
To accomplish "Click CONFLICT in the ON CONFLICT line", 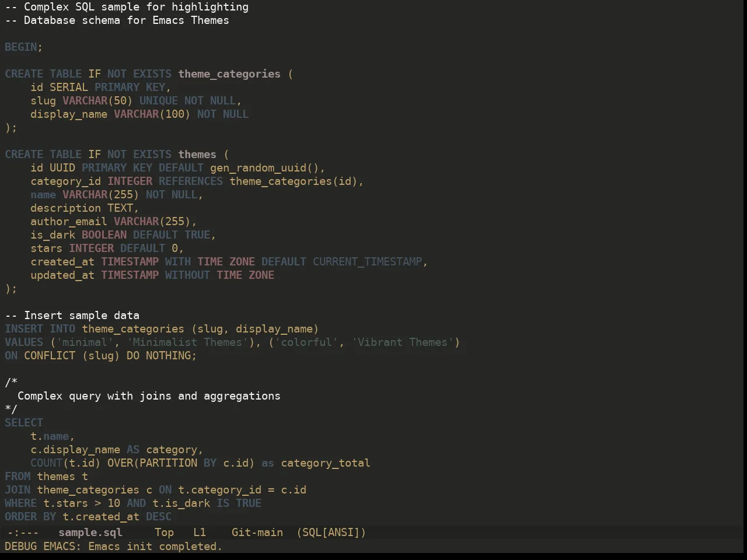I will pos(50,355).
